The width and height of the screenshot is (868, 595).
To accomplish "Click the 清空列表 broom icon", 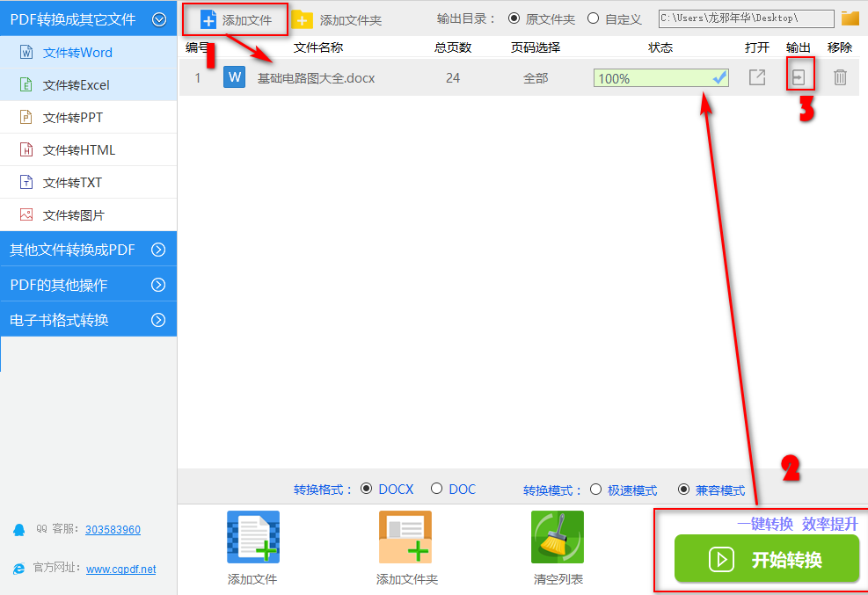I will tap(558, 537).
